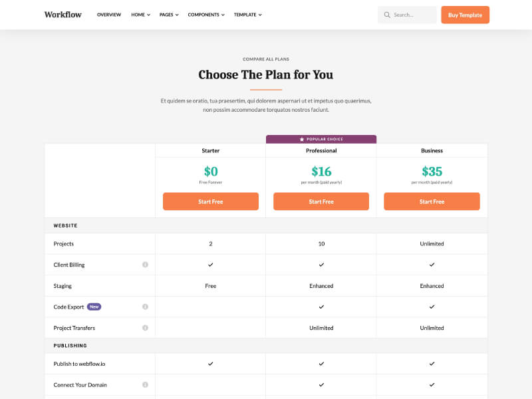532x399 pixels.
Task: Click Professional checkmark for Code Export
Action: point(321,307)
